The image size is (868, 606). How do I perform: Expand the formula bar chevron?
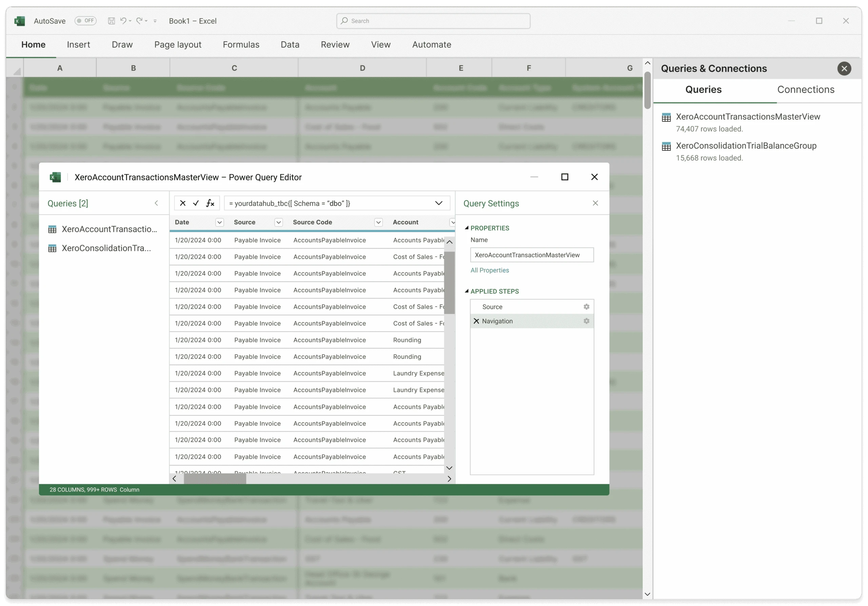click(438, 203)
